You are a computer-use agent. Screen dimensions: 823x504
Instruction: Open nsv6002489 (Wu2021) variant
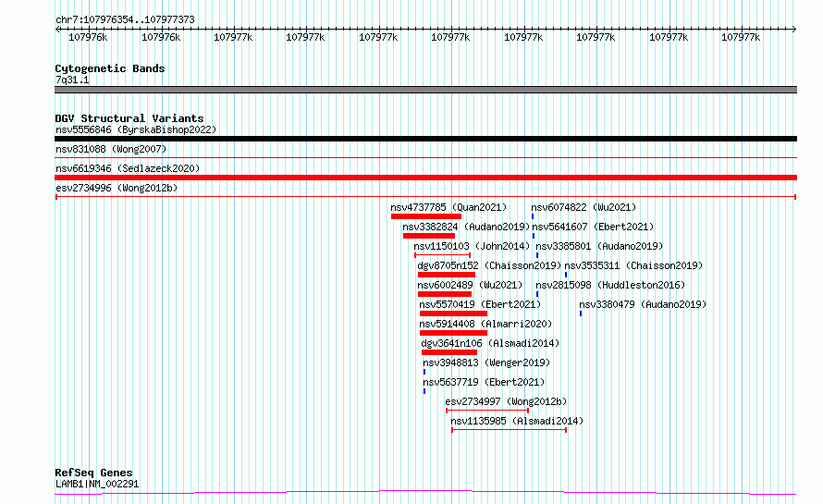470,285
